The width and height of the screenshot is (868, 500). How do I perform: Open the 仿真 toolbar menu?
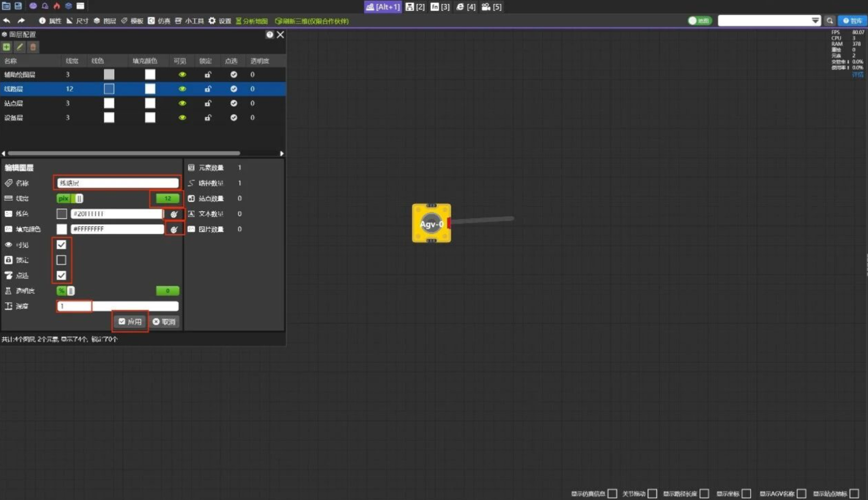[159, 21]
